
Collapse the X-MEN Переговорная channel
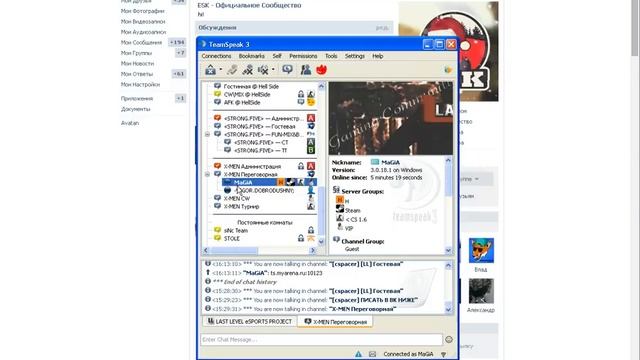pyautogui.click(x=207, y=174)
